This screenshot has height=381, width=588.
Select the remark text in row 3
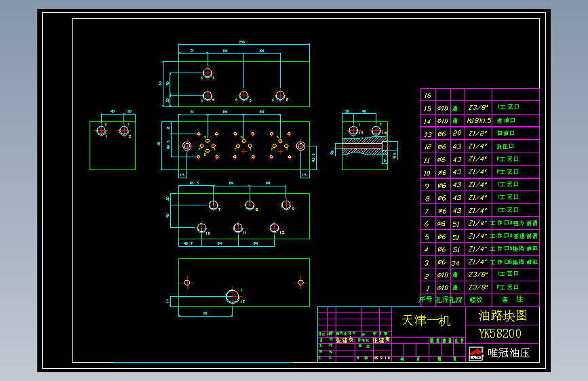tap(514, 262)
